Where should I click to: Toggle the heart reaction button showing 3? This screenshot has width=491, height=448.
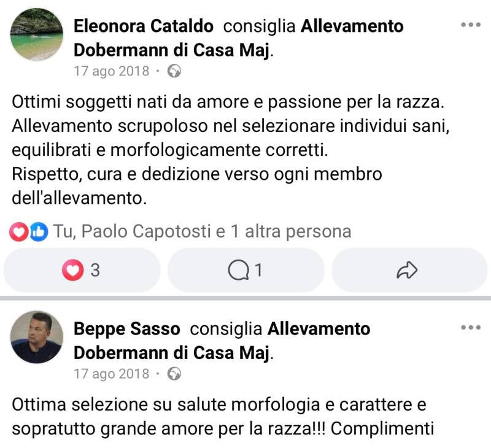click(x=82, y=270)
